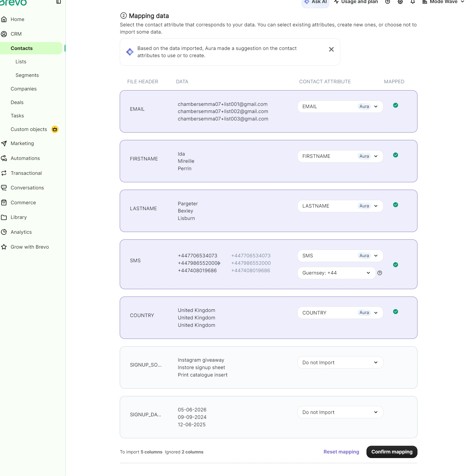Click the Analytics pie chart icon
Screen dimensions: 468x476
click(4, 232)
